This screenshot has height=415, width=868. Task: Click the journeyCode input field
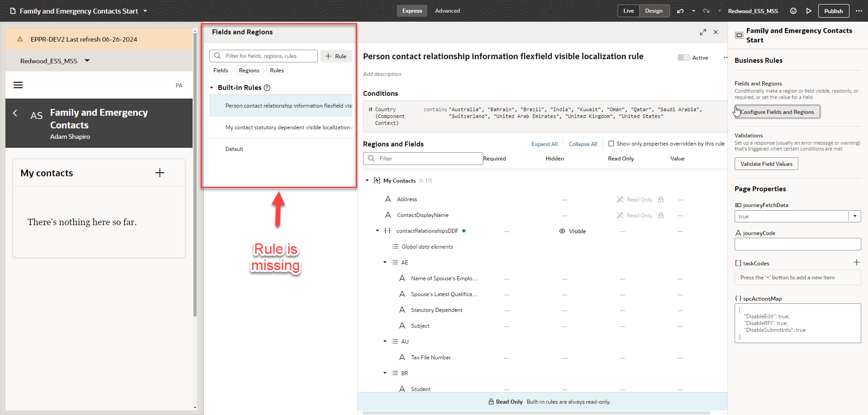797,244
